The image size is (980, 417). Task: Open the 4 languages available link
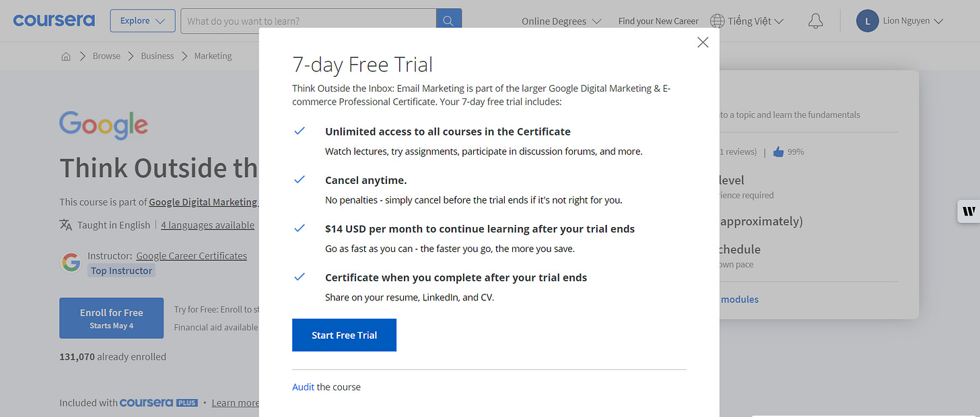[x=207, y=225]
